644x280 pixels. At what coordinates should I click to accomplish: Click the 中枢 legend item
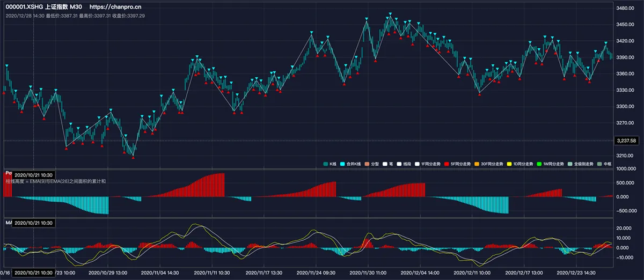(x=605, y=164)
